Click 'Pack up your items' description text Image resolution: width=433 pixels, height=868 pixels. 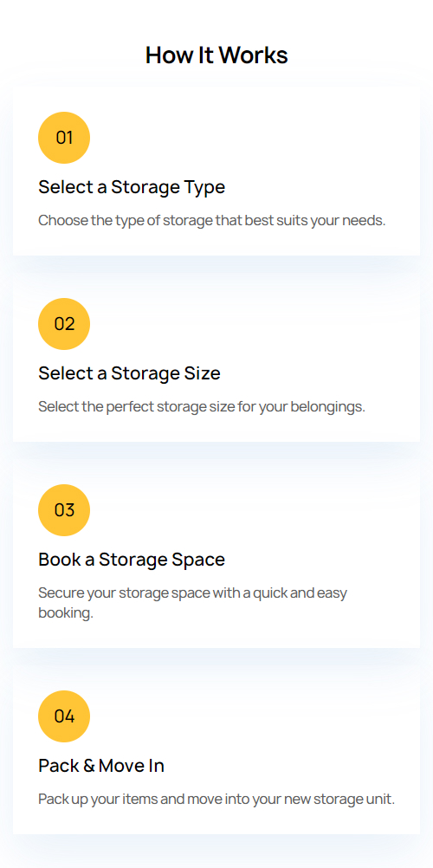(x=216, y=800)
